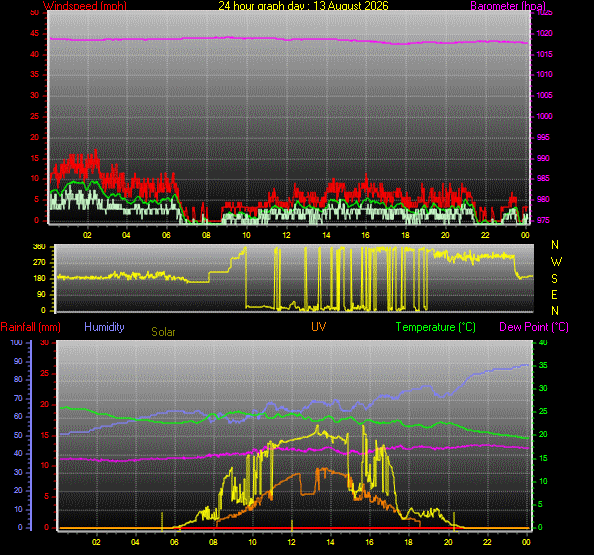Screen dimensions: 594x555
Task: Click the 45 windspeed axis value
Action: [34, 33]
